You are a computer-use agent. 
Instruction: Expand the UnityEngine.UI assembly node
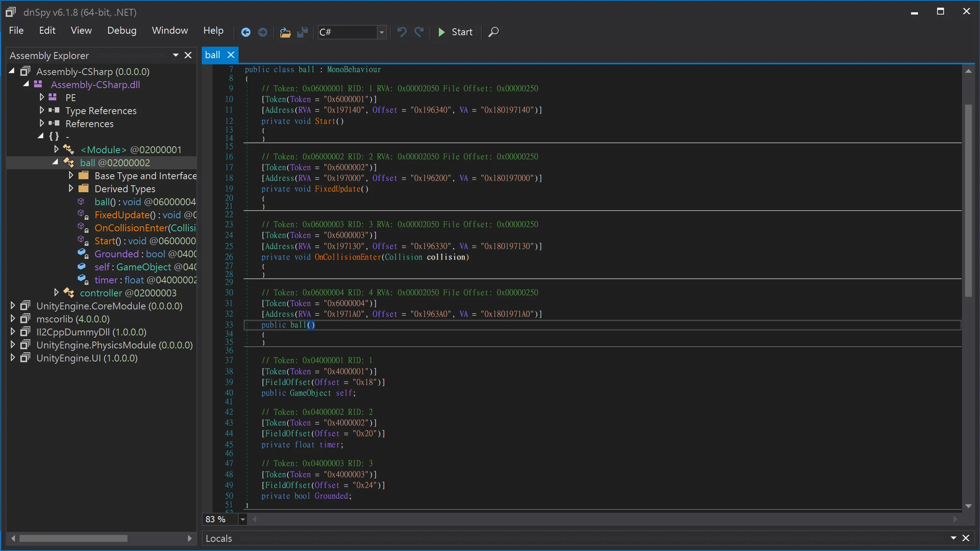pos(13,358)
